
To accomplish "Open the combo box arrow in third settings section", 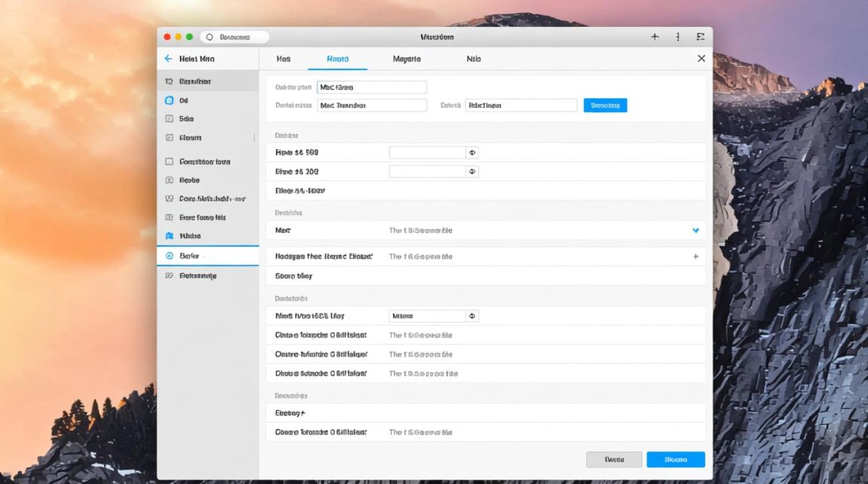I will (x=472, y=316).
